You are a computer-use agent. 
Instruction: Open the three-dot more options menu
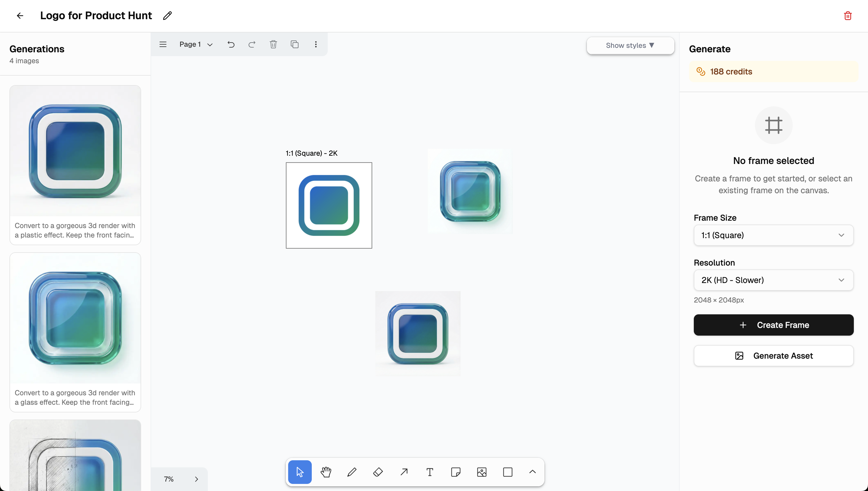[x=316, y=44]
